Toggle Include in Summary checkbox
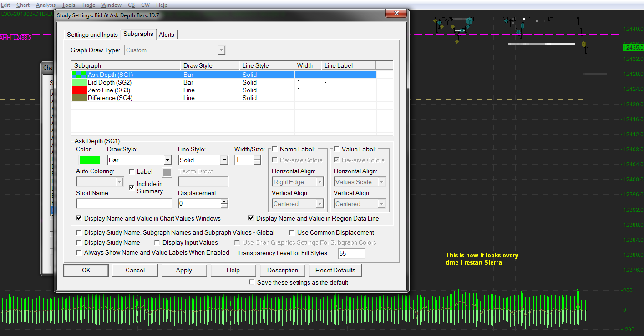 (x=132, y=187)
